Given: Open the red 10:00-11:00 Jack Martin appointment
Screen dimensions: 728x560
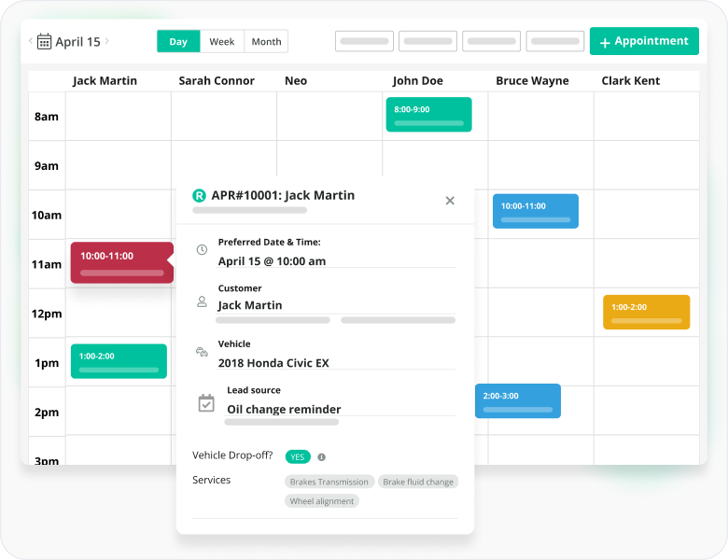Looking at the screenshot, I should click(x=121, y=263).
